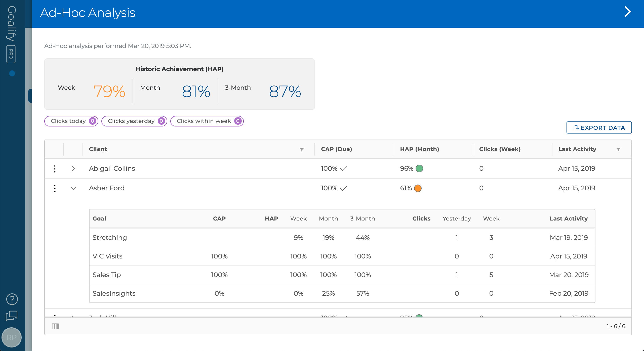The image size is (644, 351).
Task: Open the row options menu for Asher Ford
Action: pyautogui.click(x=55, y=188)
